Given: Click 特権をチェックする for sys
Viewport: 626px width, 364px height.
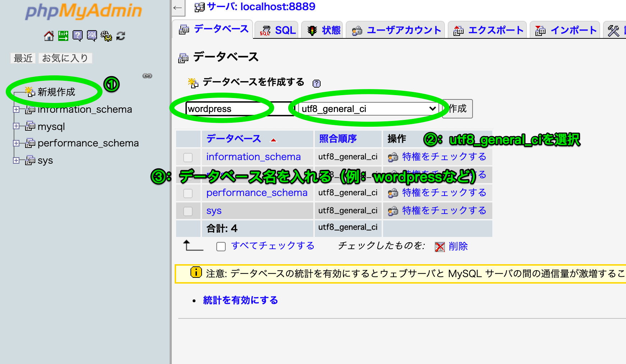Looking at the screenshot, I should (444, 211).
